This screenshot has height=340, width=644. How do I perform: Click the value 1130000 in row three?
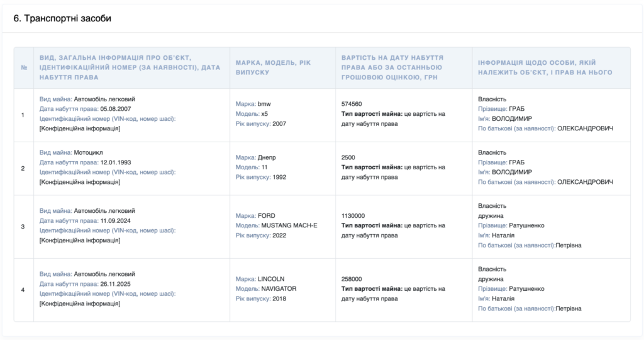click(x=353, y=216)
